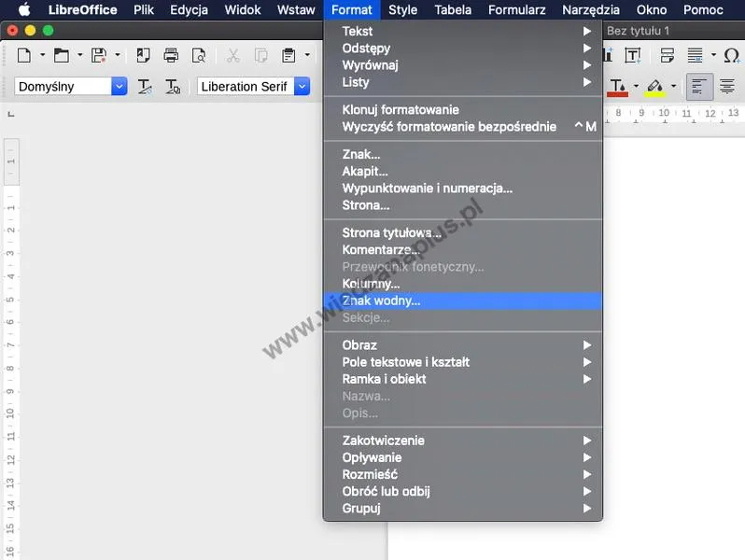Open the Domyślny paragraph style dropdown
Screen dimensions: 745x560
click(119, 87)
